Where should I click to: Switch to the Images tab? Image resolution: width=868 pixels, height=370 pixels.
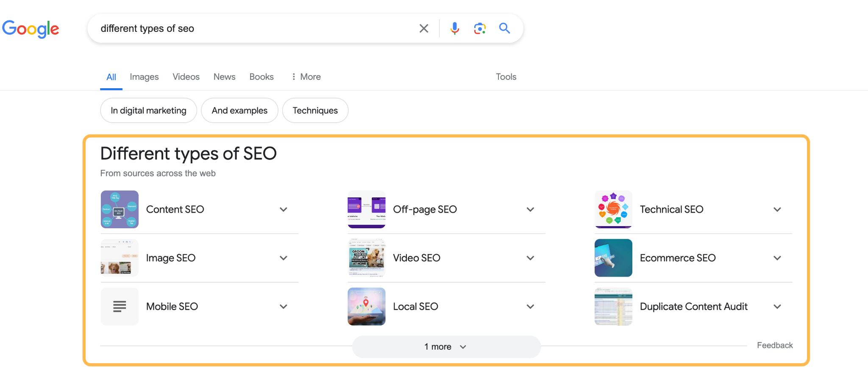pyautogui.click(x=144, y=77)
